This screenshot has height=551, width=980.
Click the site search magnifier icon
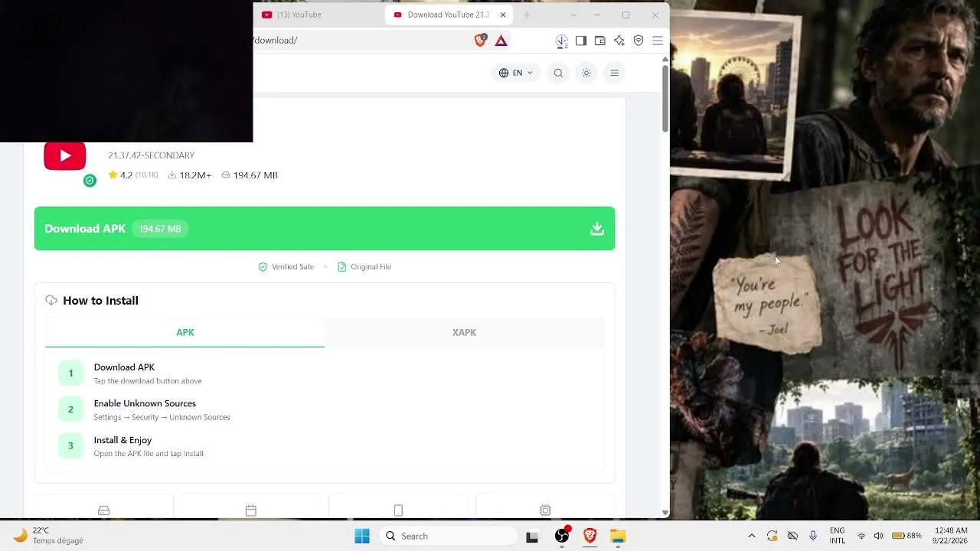tap(558, 73)
